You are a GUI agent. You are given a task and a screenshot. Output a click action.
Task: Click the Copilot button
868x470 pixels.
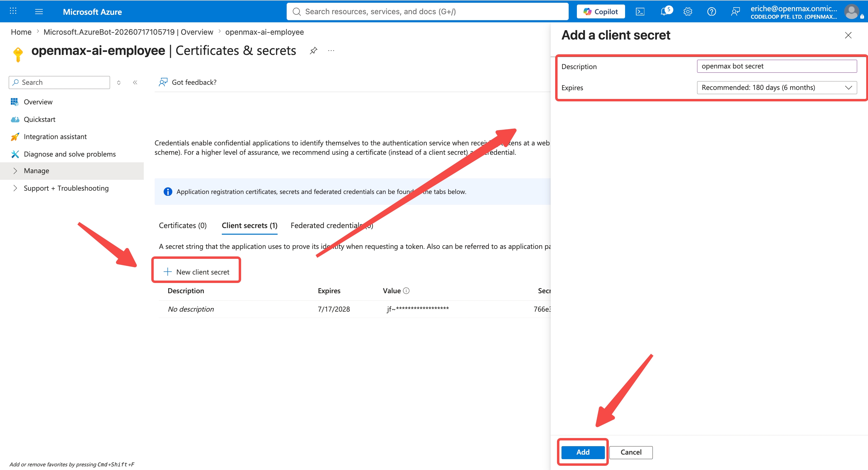pos(600,11)
